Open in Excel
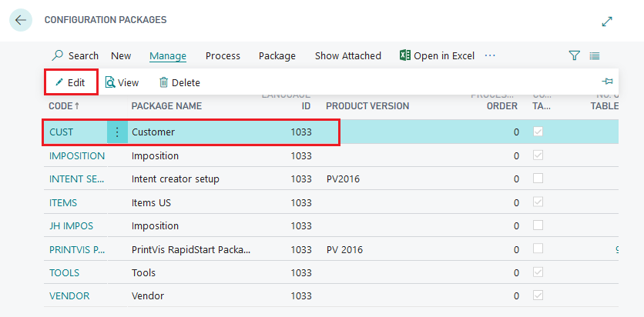Viewport: 644px width, 317px height. [x=437, y=55]
